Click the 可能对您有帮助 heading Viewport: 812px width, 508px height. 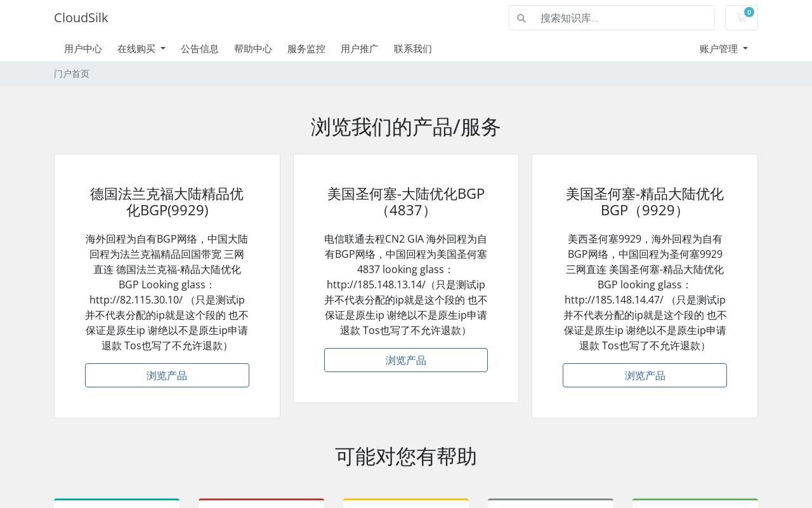406,457
